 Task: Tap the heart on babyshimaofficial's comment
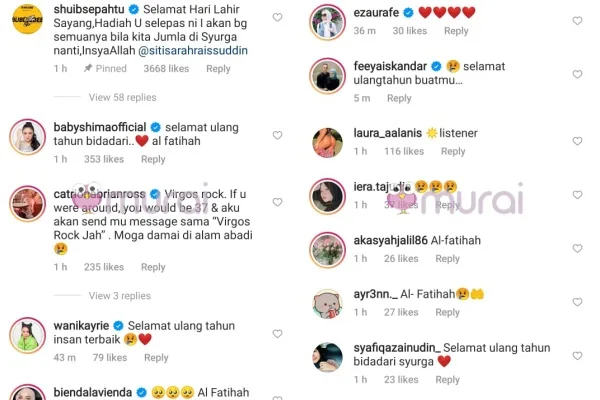click(277, 135)
